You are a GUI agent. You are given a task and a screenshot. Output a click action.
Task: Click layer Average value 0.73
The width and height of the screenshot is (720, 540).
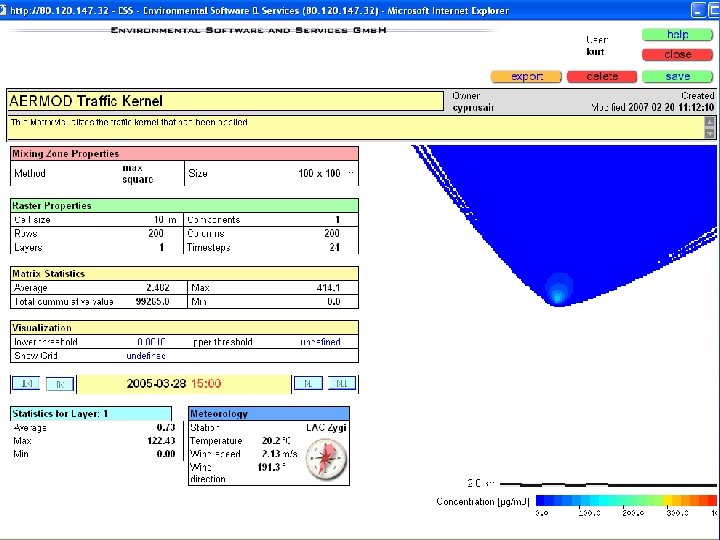pos(166,428)
